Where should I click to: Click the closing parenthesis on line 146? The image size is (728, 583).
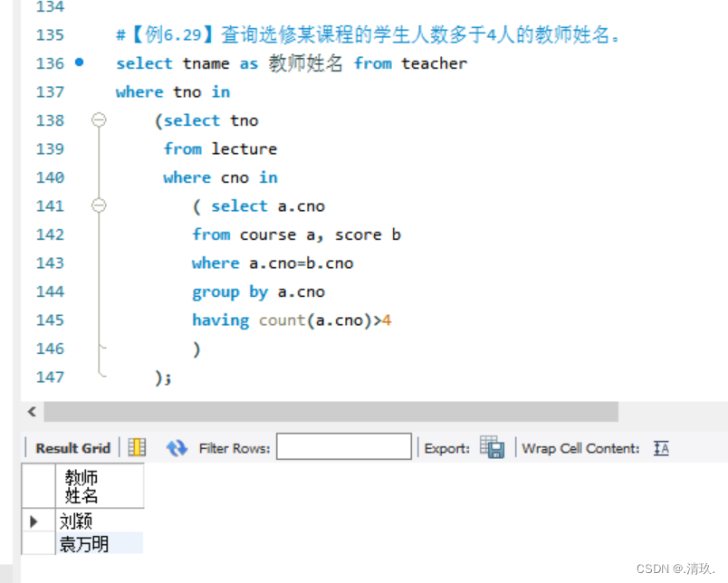pos(196,349)
